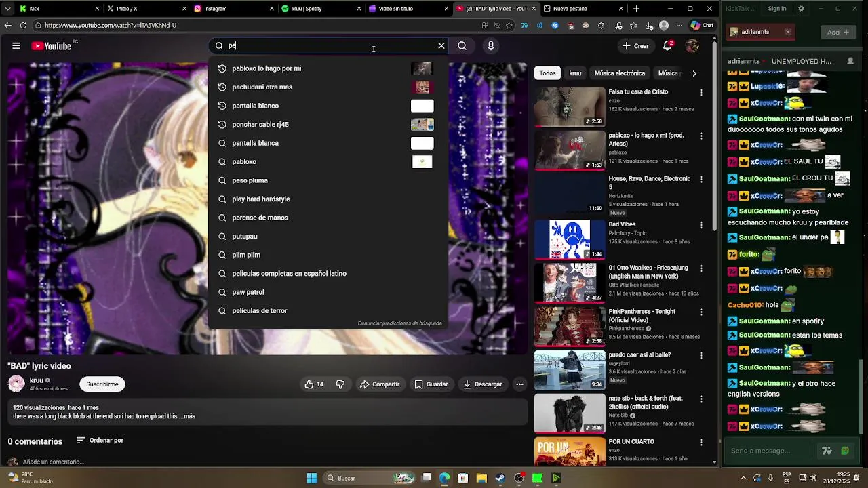The image size is (868, 488).
Task: Like the "BAD" lyric video
Action: click(x=314, y=384)
